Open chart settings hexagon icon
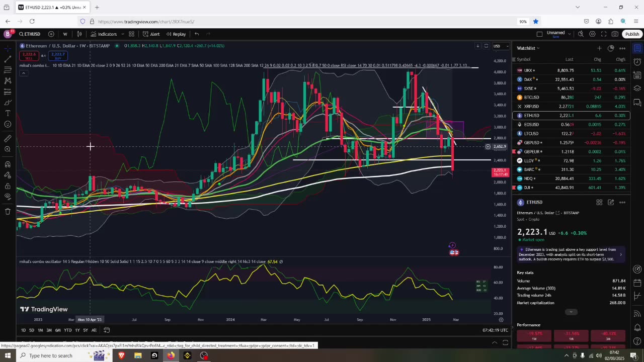 click(x=592, y=34)
